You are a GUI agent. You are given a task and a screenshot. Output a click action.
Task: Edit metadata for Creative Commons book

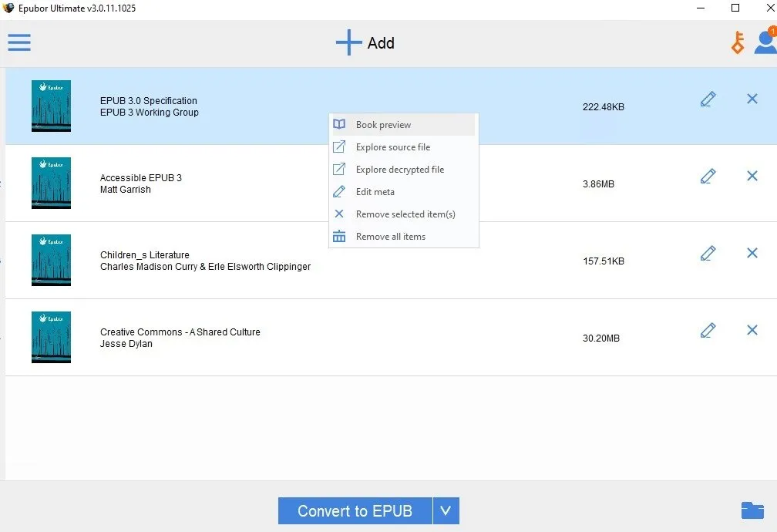pos(708,330)
